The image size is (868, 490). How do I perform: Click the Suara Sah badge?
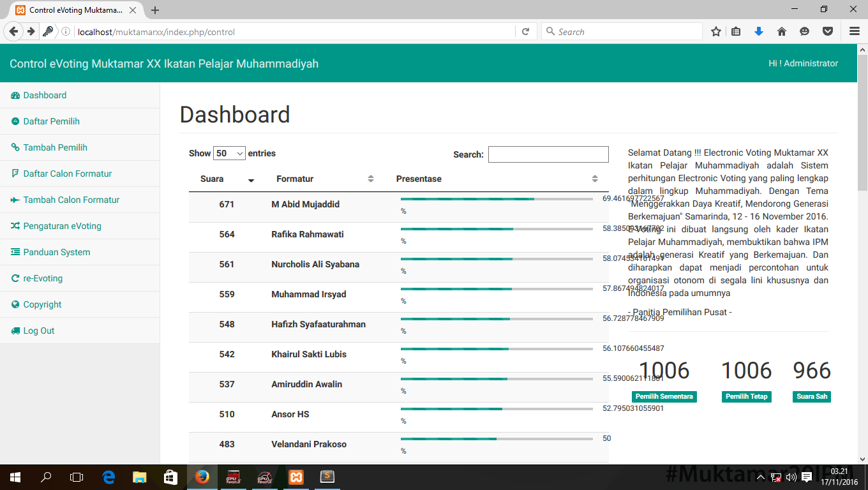pyautogui.click(x=812, y=397)
